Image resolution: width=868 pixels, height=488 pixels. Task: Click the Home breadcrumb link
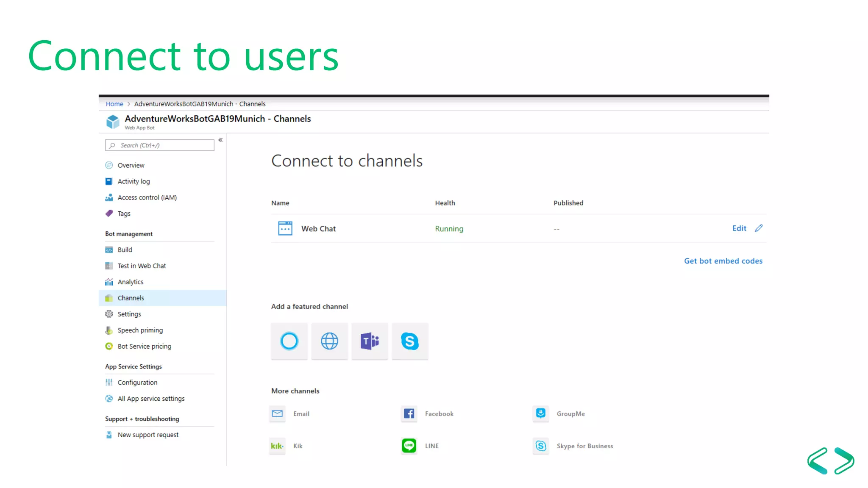point(114,104)
